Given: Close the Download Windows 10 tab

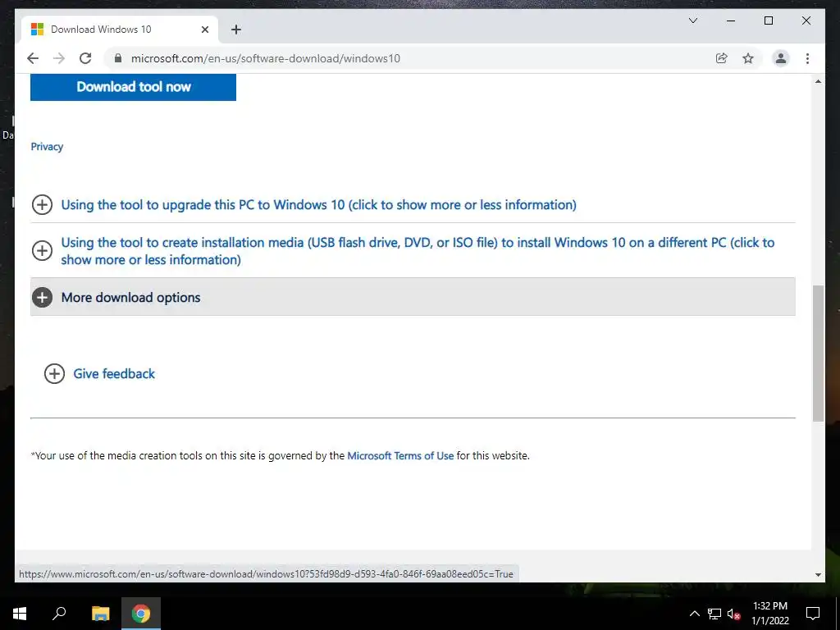Looking at the screenshot, I should click(204, 30).
